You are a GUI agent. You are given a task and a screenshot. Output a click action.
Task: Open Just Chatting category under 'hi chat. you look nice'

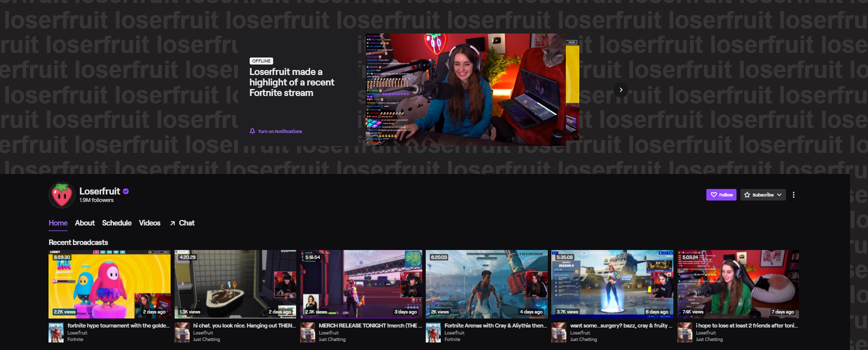pyautogui.click(x=207, y=339)
